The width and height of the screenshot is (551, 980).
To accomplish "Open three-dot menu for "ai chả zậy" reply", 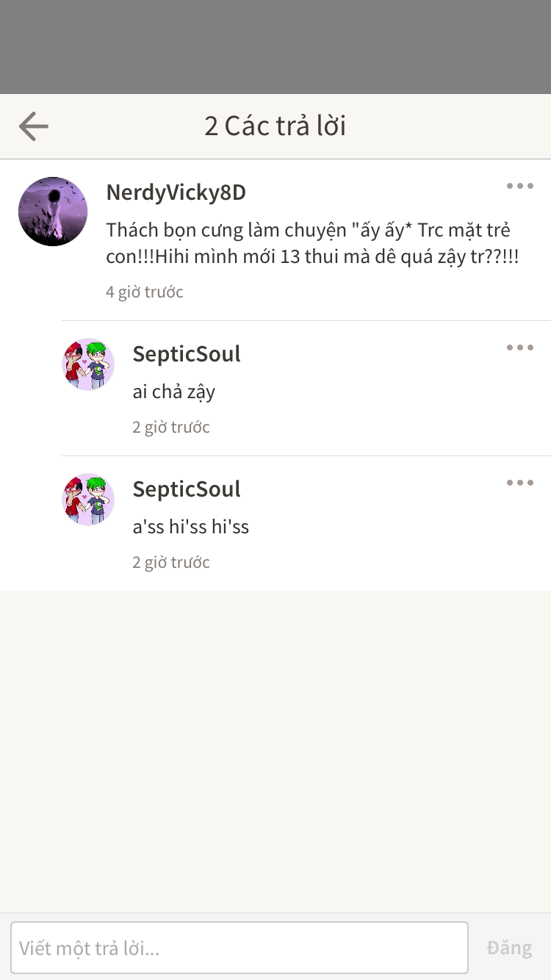I will [519, 347].
